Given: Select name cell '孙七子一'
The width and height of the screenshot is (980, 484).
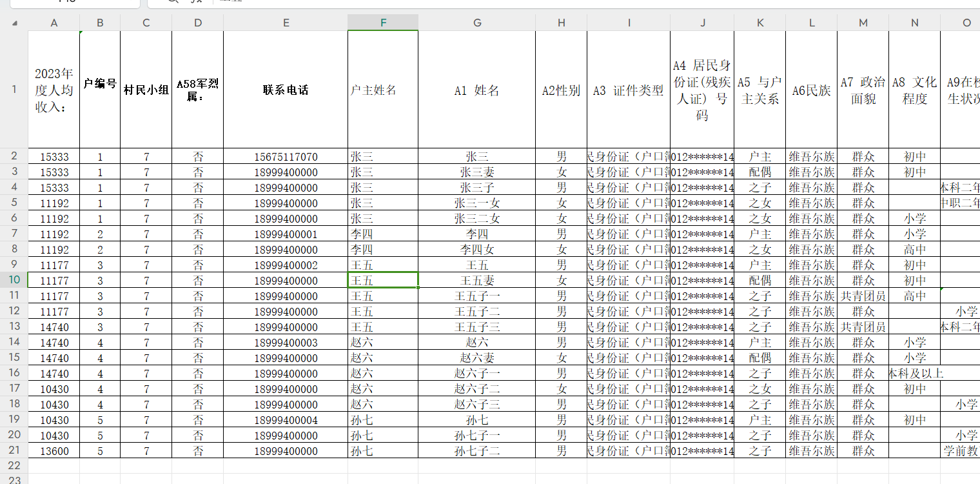Looking at the screenshot, I should 477,435.
